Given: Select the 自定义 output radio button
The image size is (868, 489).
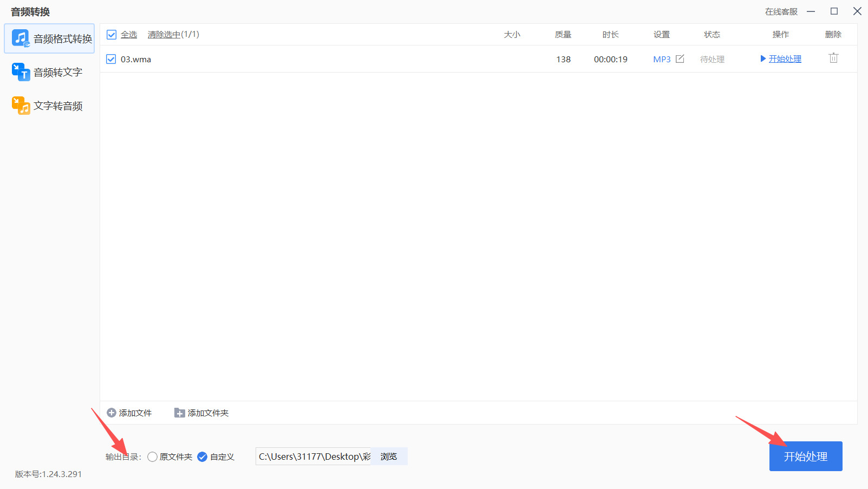Looking at the screenshot, I should [203, 457].
